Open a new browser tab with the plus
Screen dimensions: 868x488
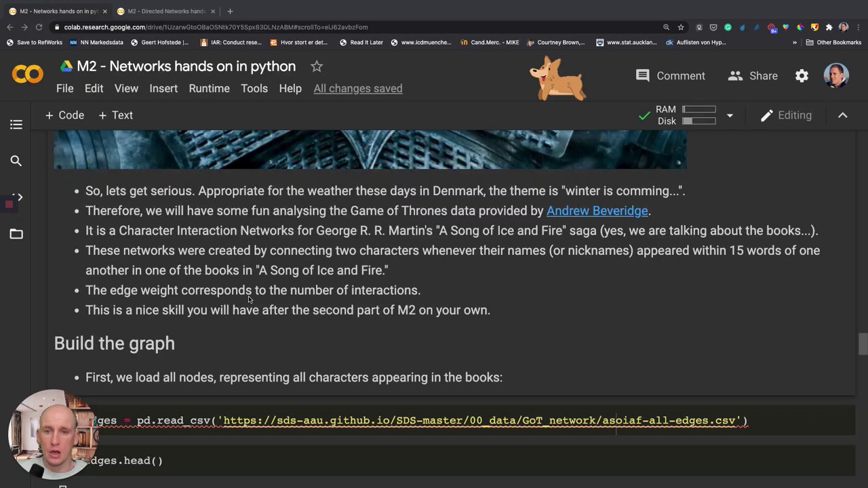230,11
